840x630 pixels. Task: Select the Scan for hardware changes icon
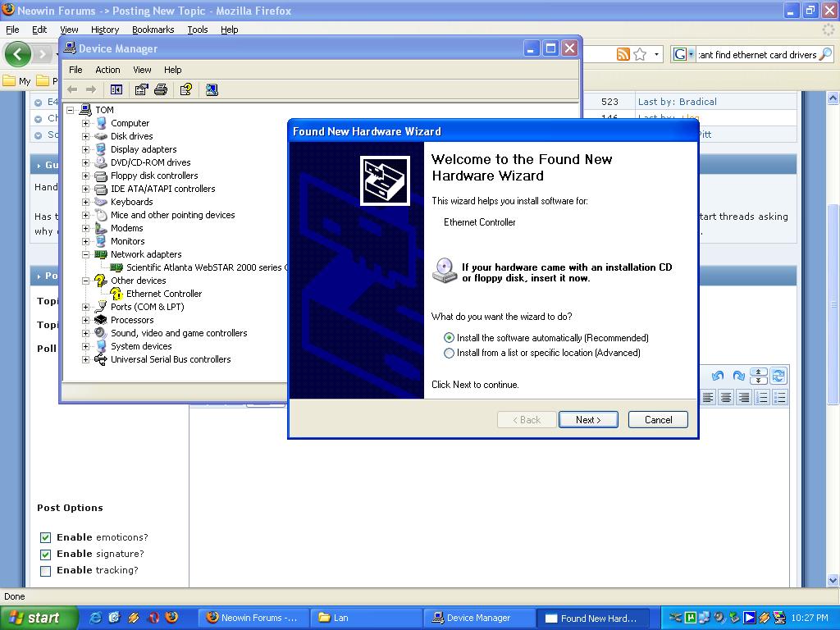click(x=212, y=89)
